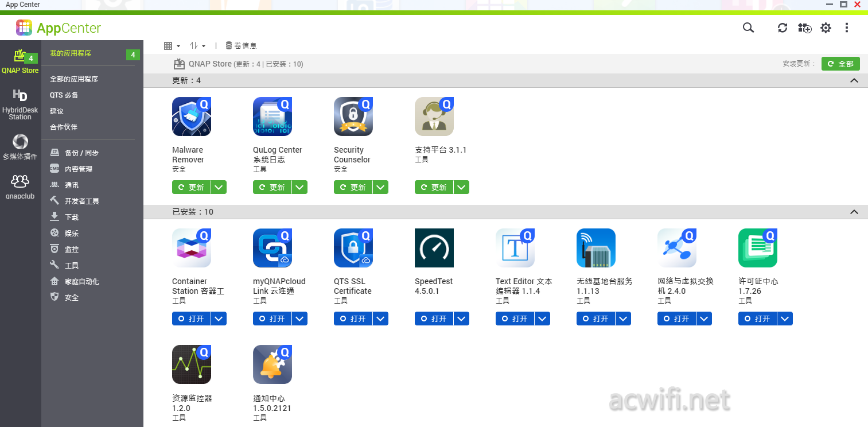Open manual install app icon
The image size is (868, 427).
(x=804, y=28)
